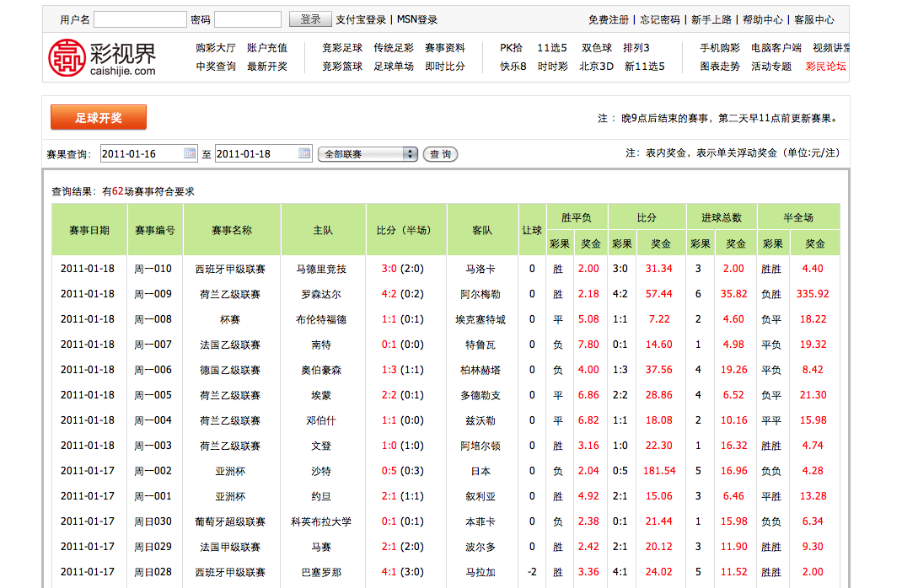
Task: Select 竞彩足球 from the navigation menu
Action: (x=342, y=48)
